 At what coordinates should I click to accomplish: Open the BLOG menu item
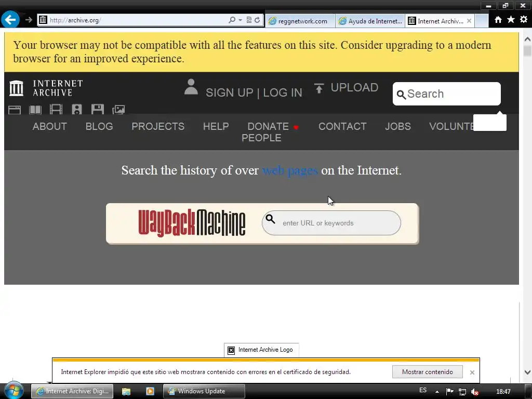point(99,127)
